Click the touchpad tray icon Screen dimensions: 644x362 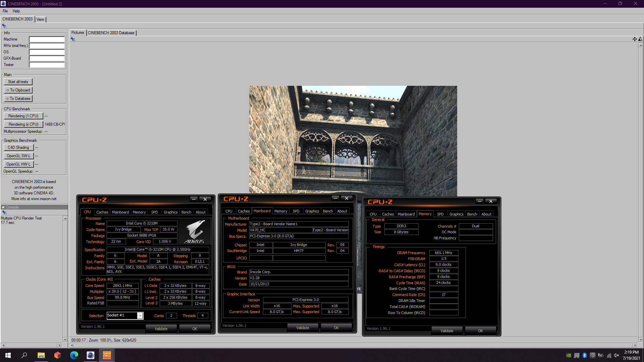pyautogui.click(x=577, y=355)
